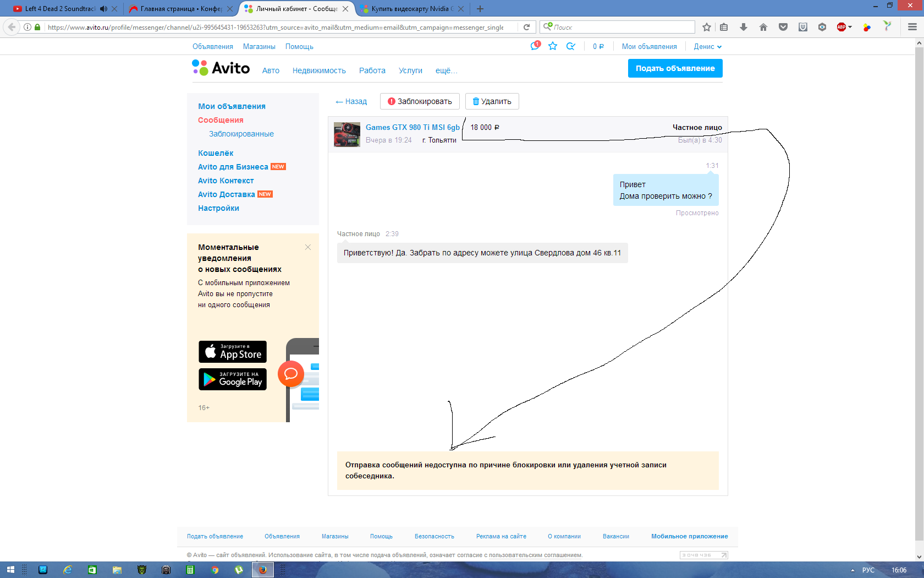Open Avito messages icon with notification badge

click(x=535, y=46)
